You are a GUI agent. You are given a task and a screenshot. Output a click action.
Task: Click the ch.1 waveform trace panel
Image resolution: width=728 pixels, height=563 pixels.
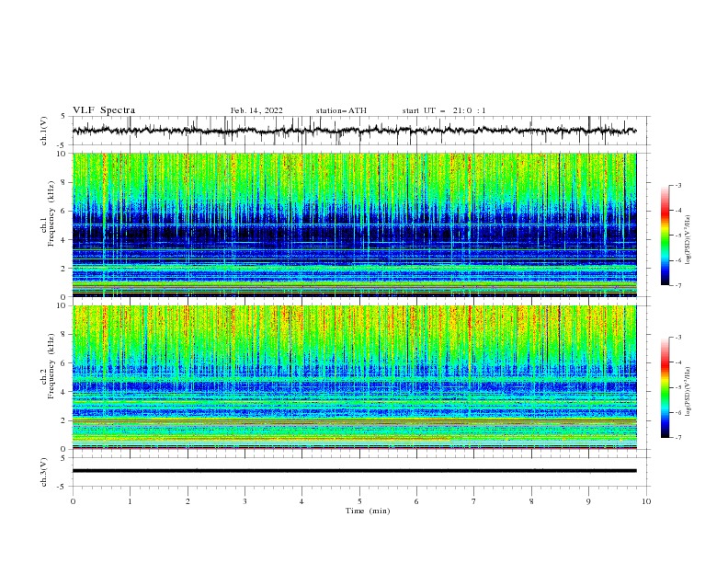360,131
